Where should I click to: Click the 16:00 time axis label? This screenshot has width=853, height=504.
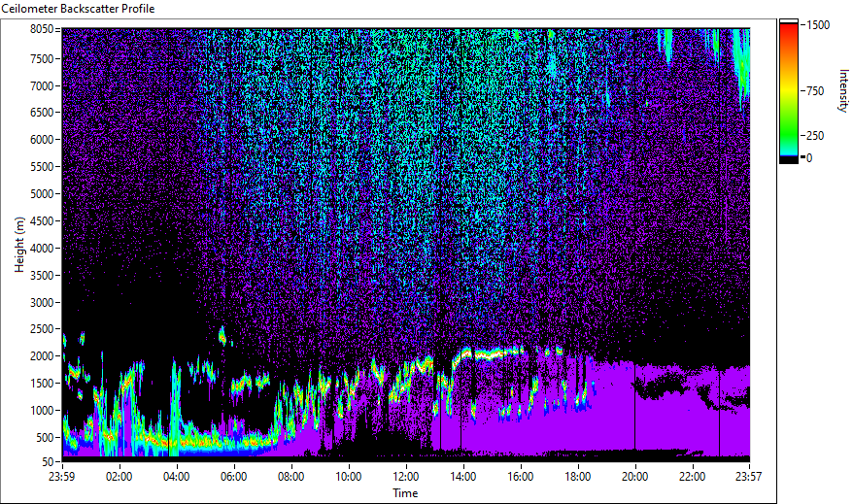coord(521,477)
